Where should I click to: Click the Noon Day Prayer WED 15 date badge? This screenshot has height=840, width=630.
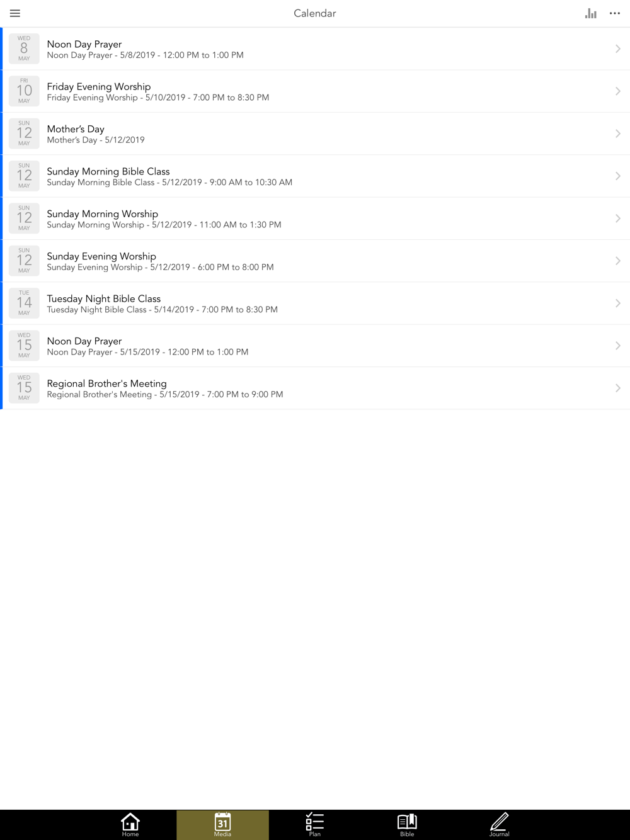(24, 345)
